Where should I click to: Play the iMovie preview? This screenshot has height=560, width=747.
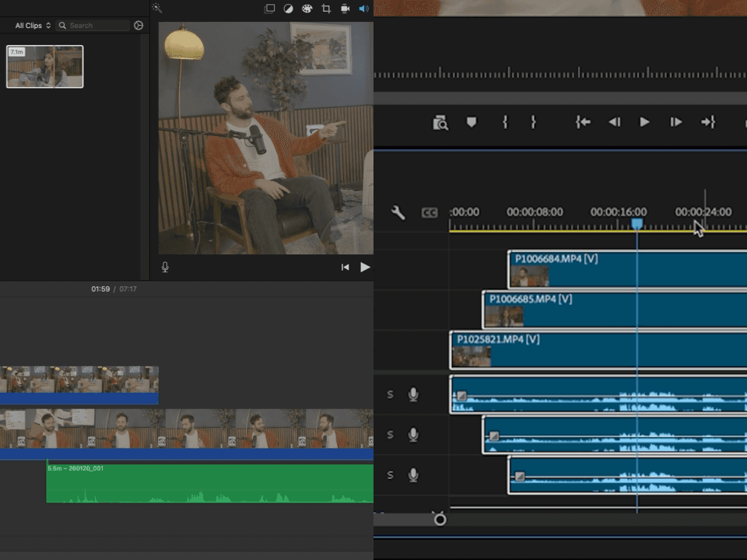pyautogui.click(x=365, y=267)
